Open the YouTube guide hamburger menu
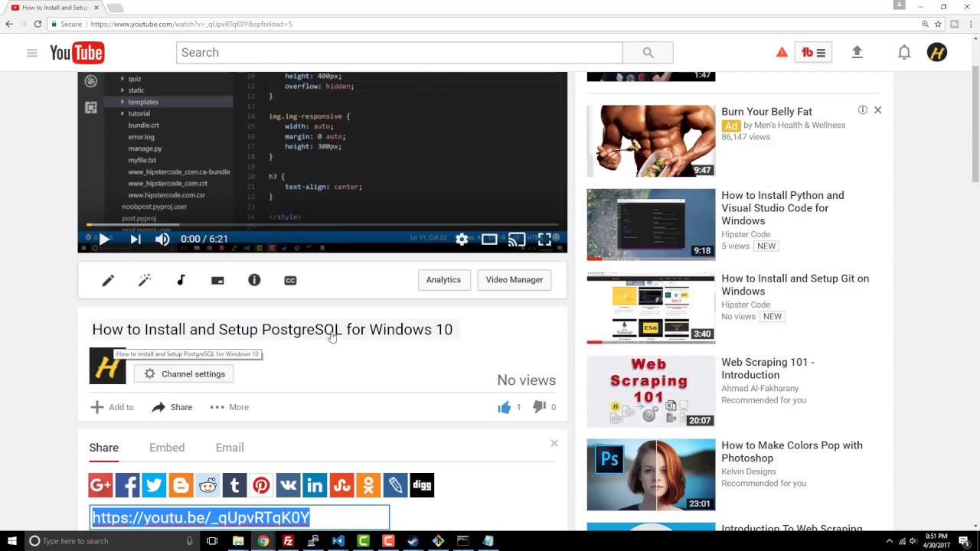 tap(31, 53)
